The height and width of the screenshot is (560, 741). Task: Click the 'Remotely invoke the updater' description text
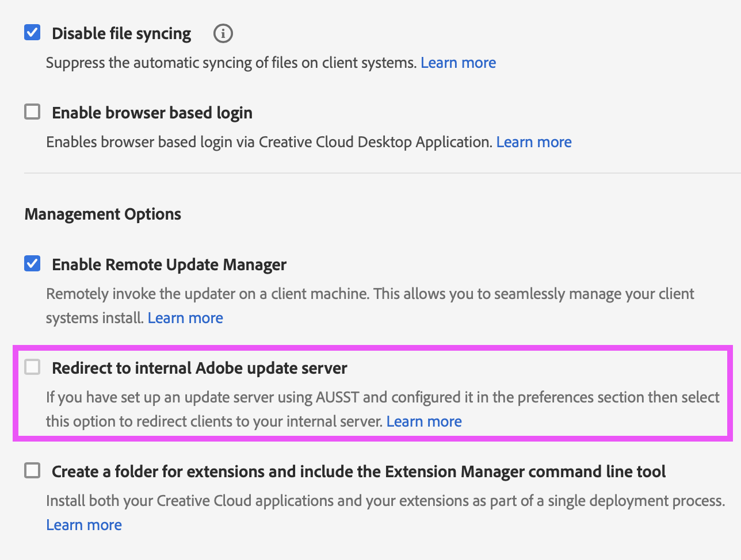pos(369,294)
